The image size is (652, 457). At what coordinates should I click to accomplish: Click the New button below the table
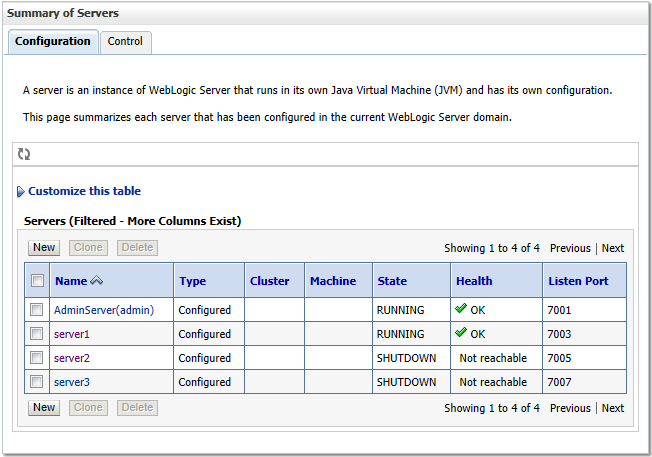point(44,408)
